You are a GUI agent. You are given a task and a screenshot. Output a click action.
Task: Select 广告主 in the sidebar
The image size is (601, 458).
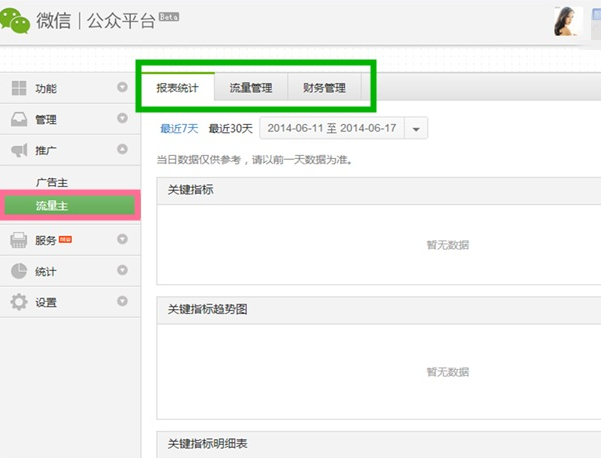(x=52, y=183)
